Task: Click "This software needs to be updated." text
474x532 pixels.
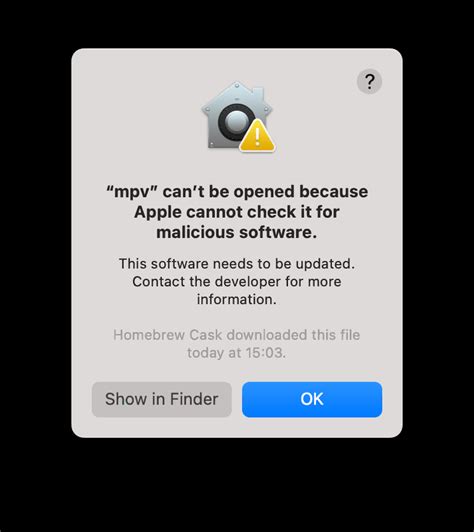Action: [237, 264]
